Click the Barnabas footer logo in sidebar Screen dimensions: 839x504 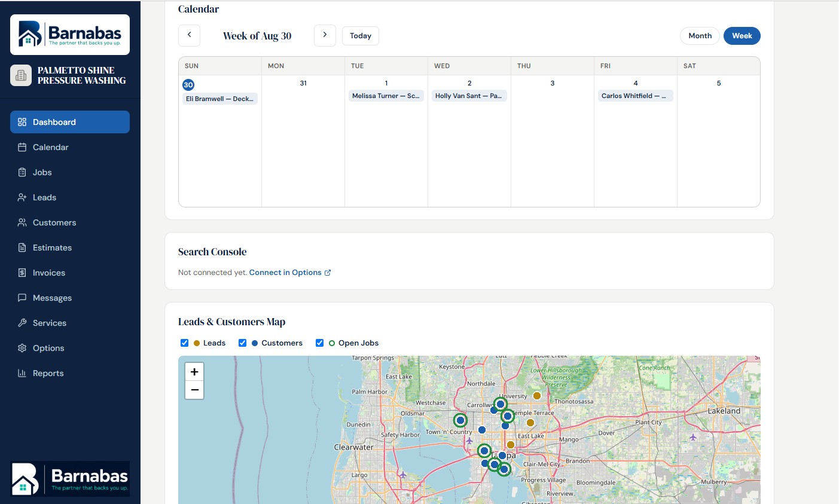click(x=70, y=479)
